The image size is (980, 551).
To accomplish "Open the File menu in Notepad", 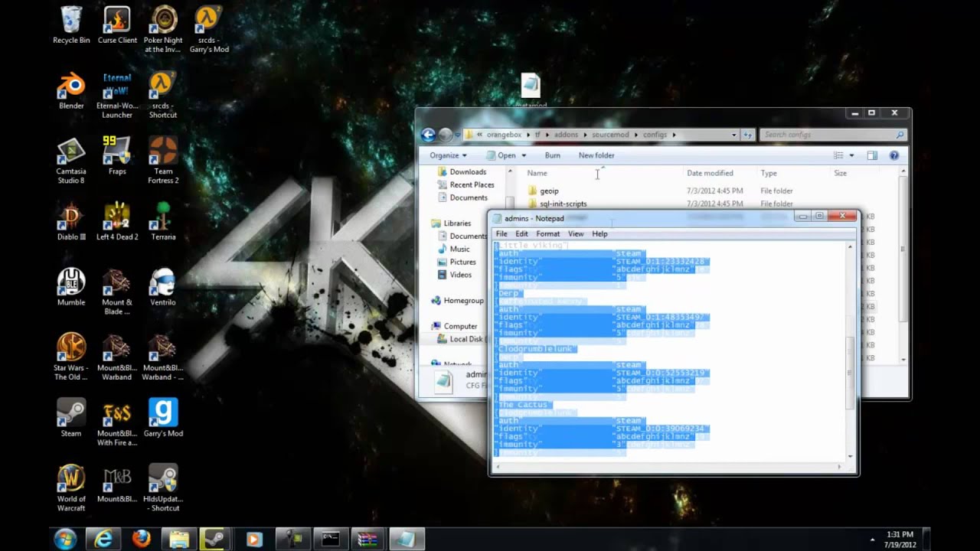I will coord(501,233).
